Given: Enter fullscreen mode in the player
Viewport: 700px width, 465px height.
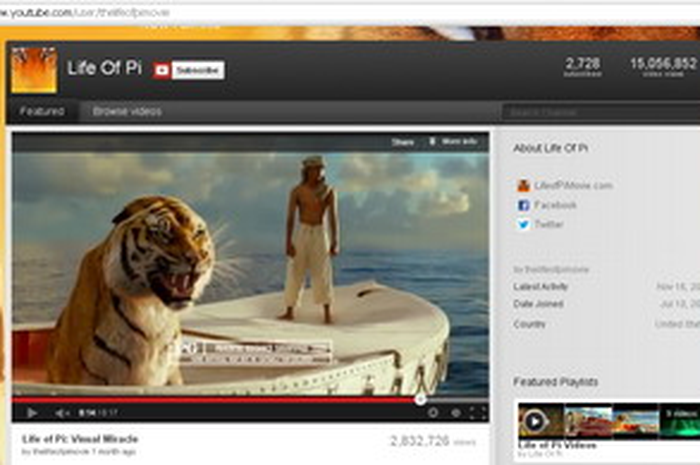Looking at the screenshot, I should [x=478, y=413].
